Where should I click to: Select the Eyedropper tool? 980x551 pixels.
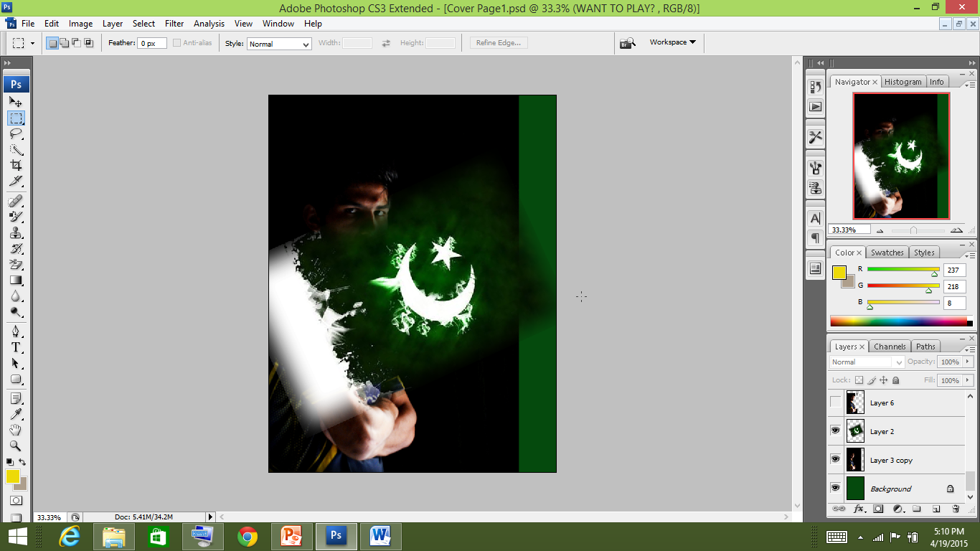coord(16,414)
